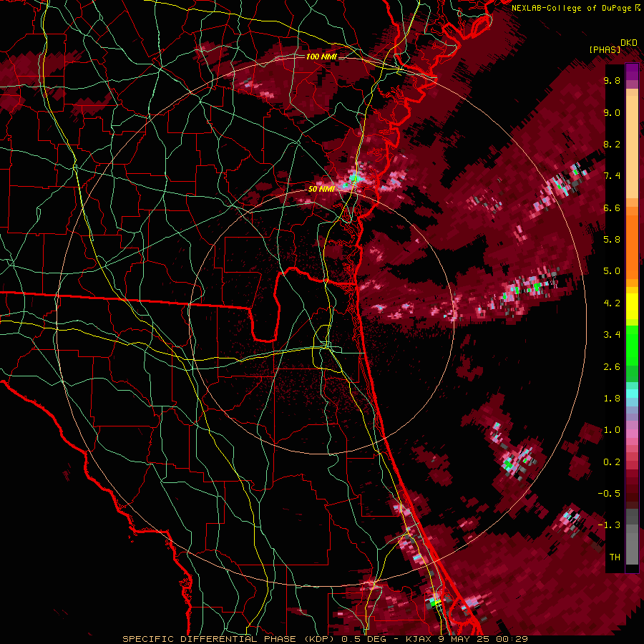Click the 8.2 value on the scale
Viewport: 644px width, 644px height.
click(x=612, y=144)
